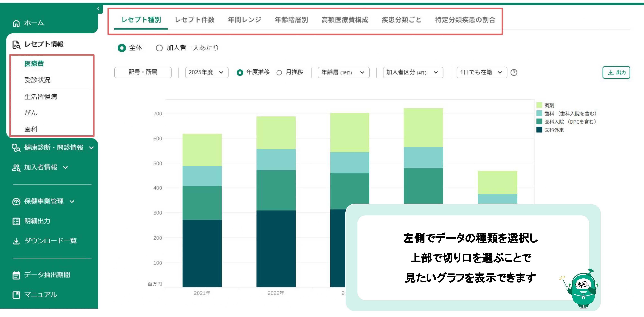
Task: Select the 加入者一人あたり radio button
Action: click(159, 48)
